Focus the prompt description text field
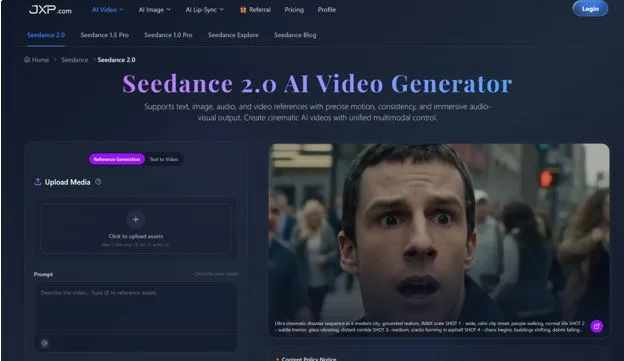This screenshot has height=361, width=624. pos(136,309)
